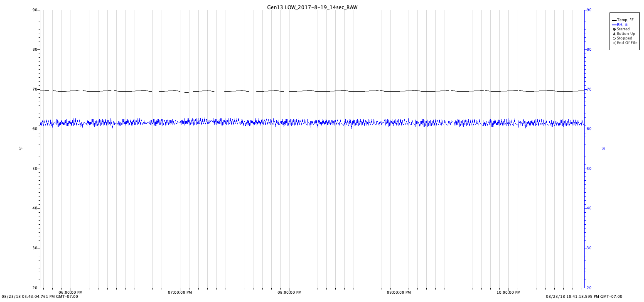The height and width of the screenshot is (302, 644).
Task: Click the black 60 tick on temperature axis
Action: coord(35,129)
